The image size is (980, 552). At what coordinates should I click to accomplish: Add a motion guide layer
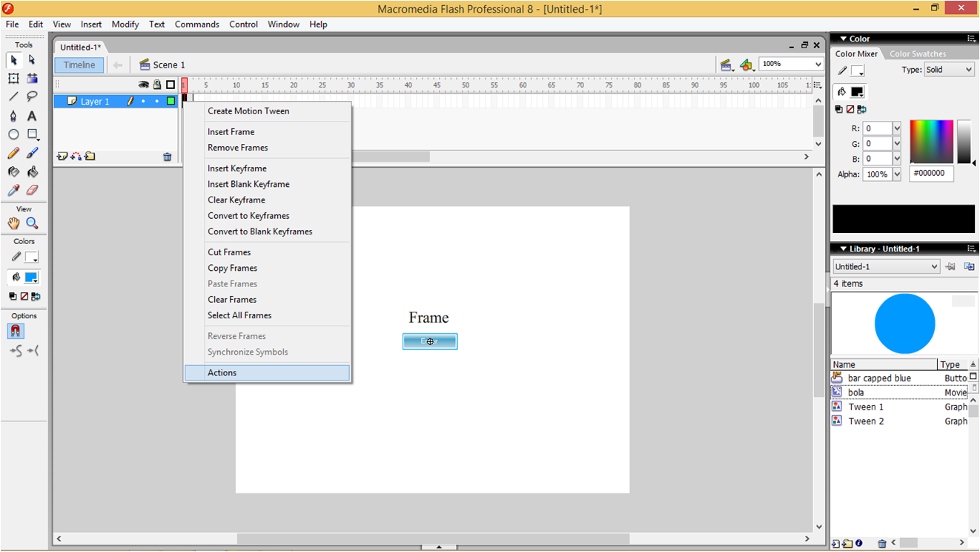click(76, 157)
